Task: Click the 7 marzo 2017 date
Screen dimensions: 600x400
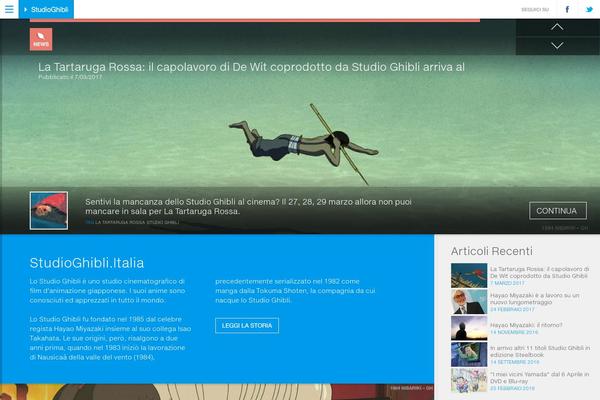Action: tap(507, 283)
